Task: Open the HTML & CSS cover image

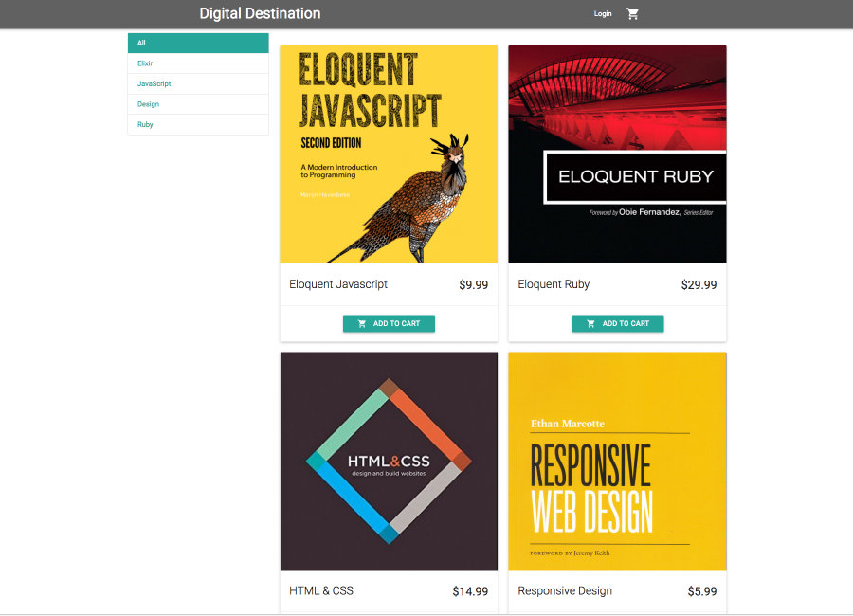Action: (x=389, y=461)
